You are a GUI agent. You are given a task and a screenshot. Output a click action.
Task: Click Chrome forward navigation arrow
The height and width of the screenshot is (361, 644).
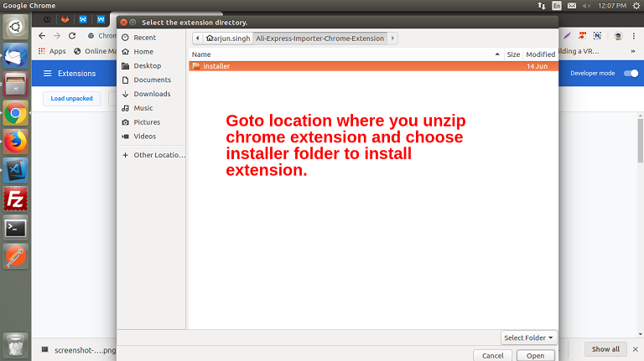click(x=57, y=36)
